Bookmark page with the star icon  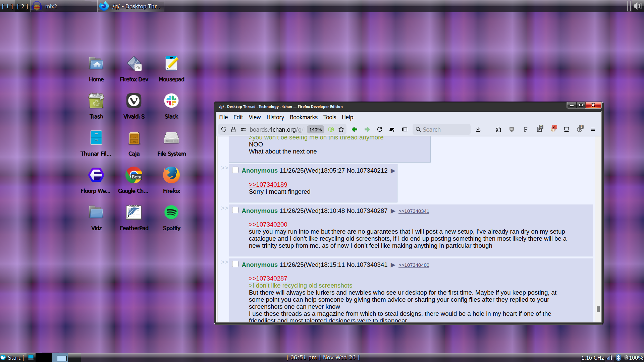point(341,129)
